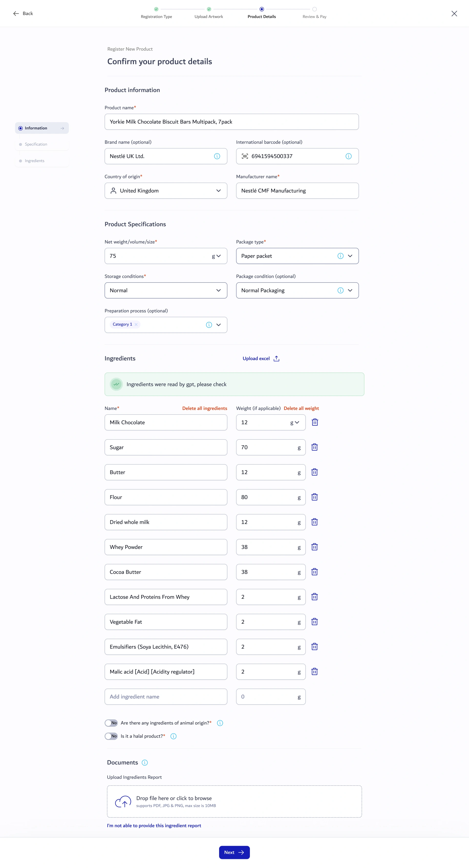Viewport: 469px width, 868px height.
Task: Delete the Milk Chocolate ingredient row
Action: (315, 422)
